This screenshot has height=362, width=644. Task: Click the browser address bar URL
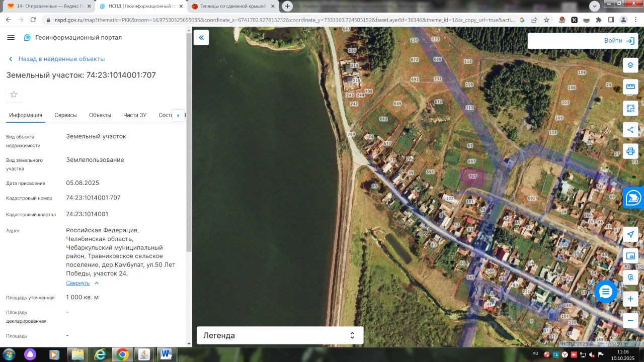click(x=284, y=20)
